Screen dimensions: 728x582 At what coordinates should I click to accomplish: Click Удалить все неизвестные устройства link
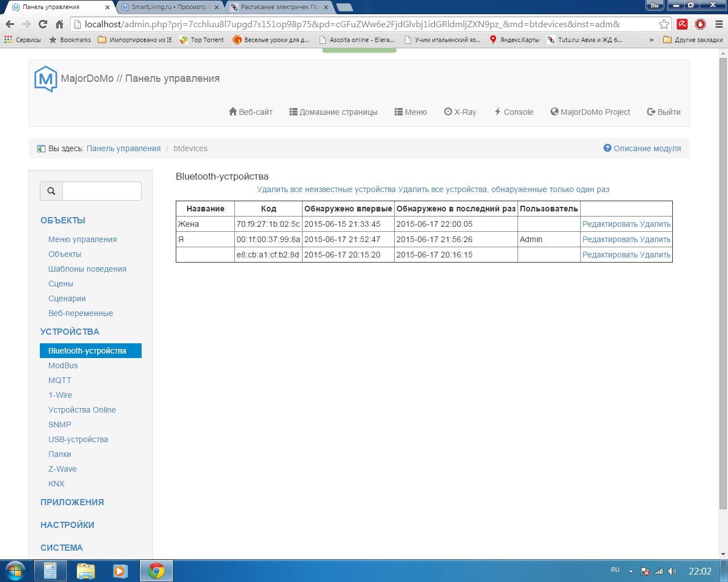(x=326, y=189)
